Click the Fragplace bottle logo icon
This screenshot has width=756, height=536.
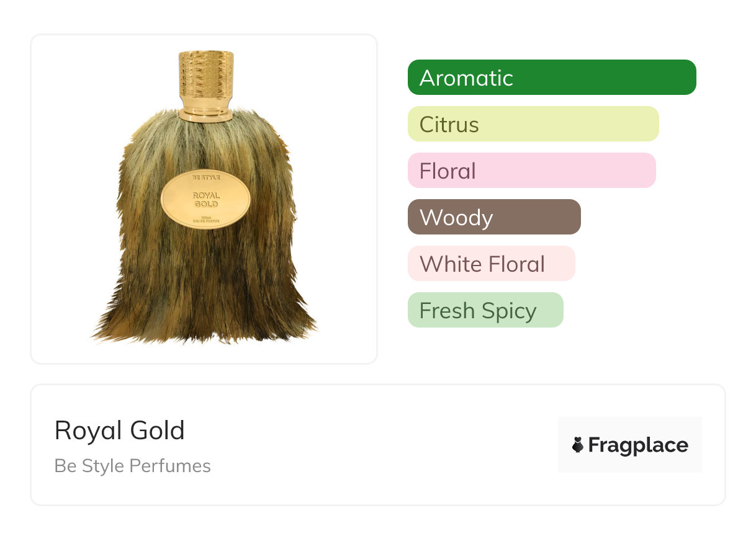578,445
